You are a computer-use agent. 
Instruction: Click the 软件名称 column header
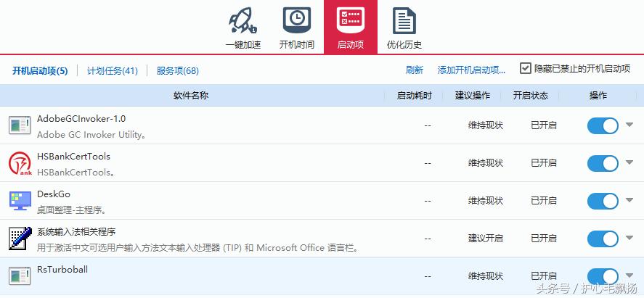coord(191,96)
